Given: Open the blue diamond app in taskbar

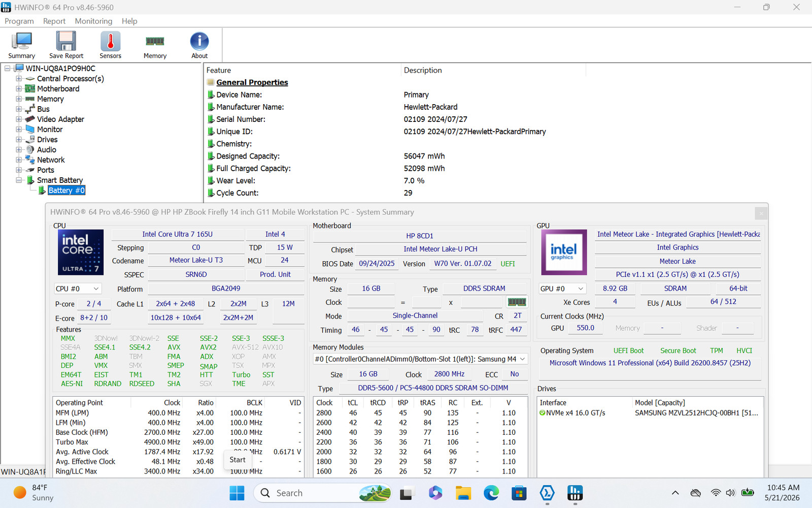Looking at the screenshot, I should tap(547, 493).
